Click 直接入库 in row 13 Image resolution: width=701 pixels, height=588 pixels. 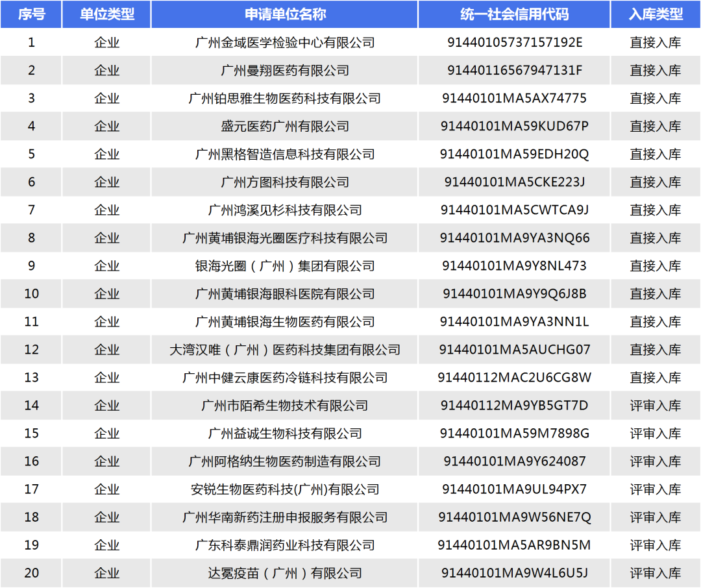coord(656,378)
